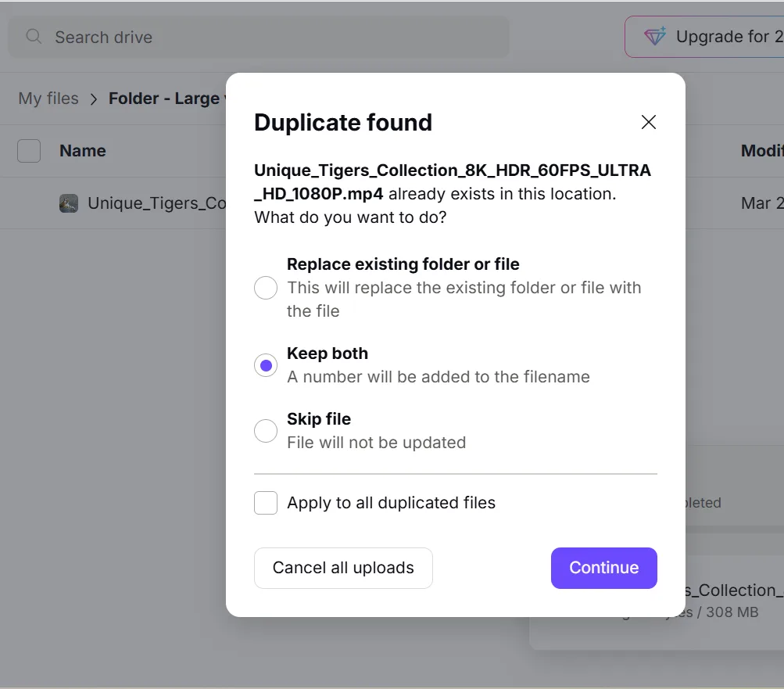Select the Replace existing folder or file option
This screenshot has height=689, width=784.
[x=266, y=288]
